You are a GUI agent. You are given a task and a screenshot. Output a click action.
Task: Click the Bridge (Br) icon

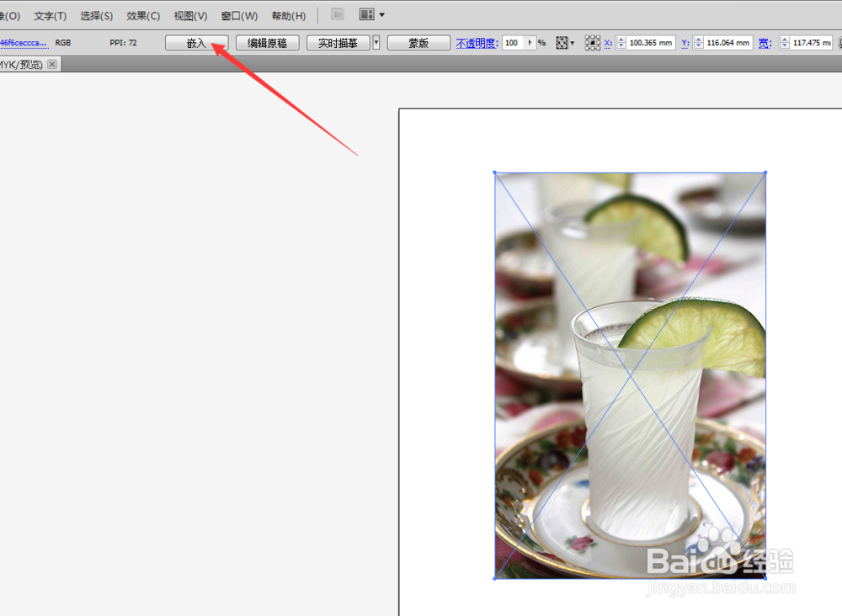(338, 15)
